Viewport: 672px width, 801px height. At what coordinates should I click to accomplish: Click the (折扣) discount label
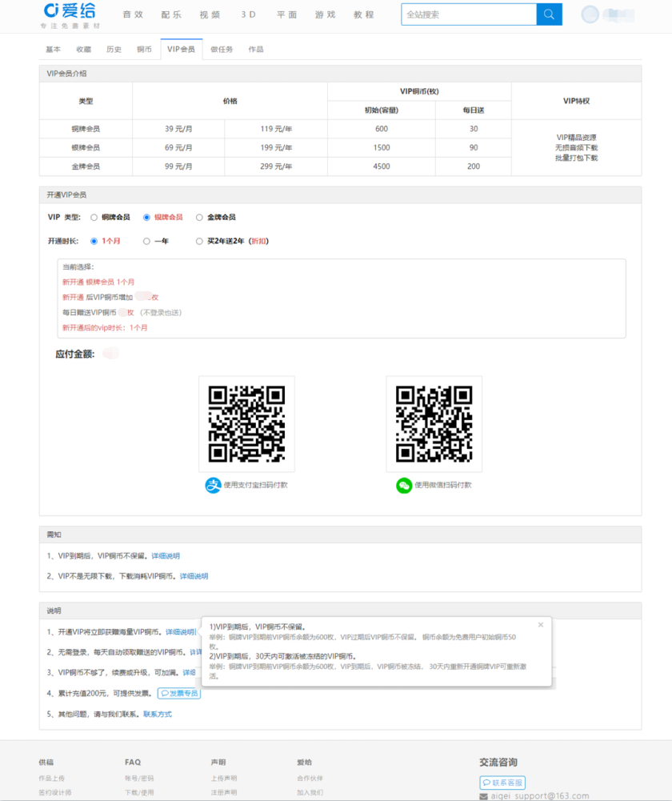click(259, 241)
